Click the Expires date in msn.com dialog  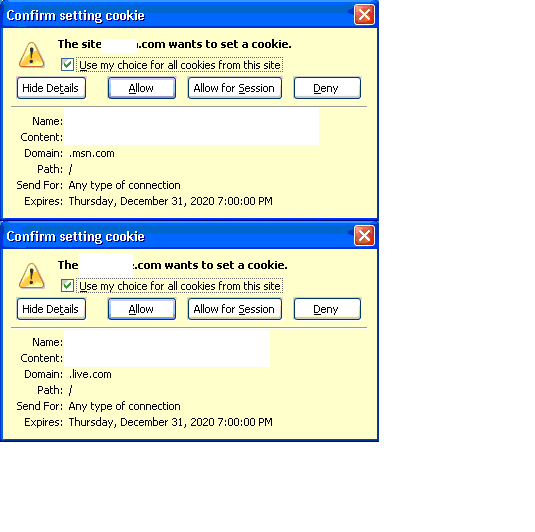pos(170,201)
